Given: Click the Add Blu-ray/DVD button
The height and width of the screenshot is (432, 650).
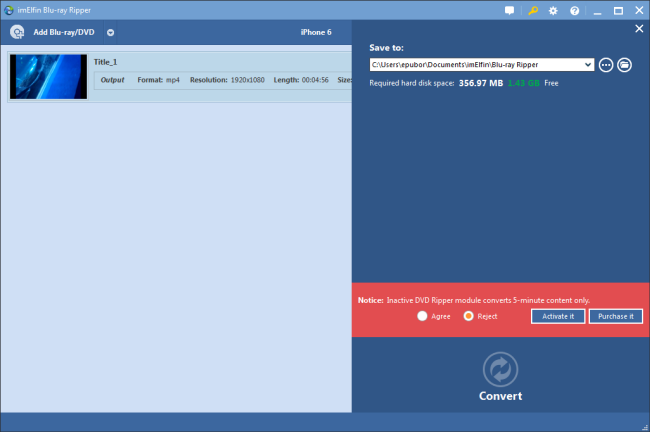Looking at the screenshot, I should point(64,32).
